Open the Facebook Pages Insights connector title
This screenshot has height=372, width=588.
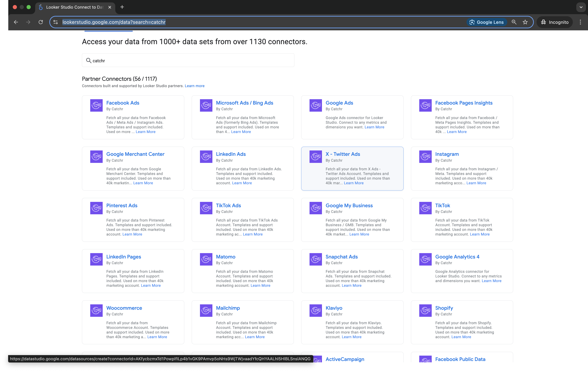click(464, 103)
